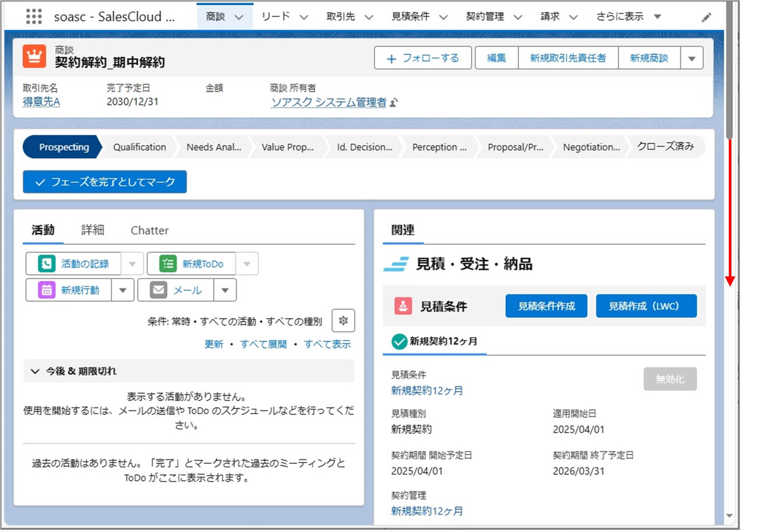This screenshot has width=767, height=532.
Task: Open the activity filter gear settings
Action: click(343, 321)
